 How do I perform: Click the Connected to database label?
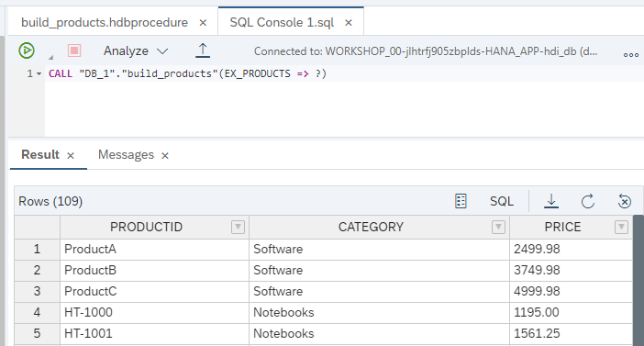(x=426, y=51)
